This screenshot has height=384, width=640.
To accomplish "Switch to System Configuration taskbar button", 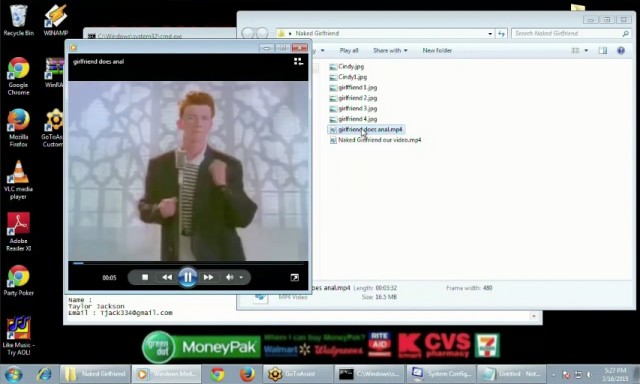I will [x=441, y=374].
